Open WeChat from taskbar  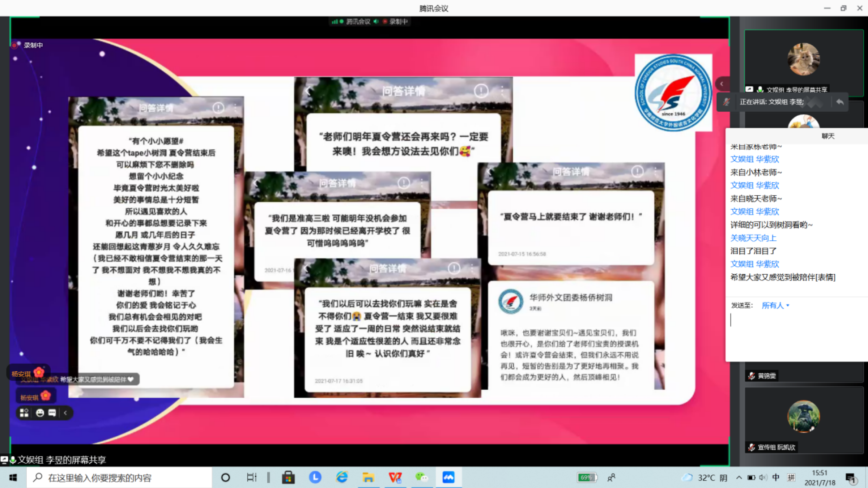pyautogui.click(x=421, y=478)
